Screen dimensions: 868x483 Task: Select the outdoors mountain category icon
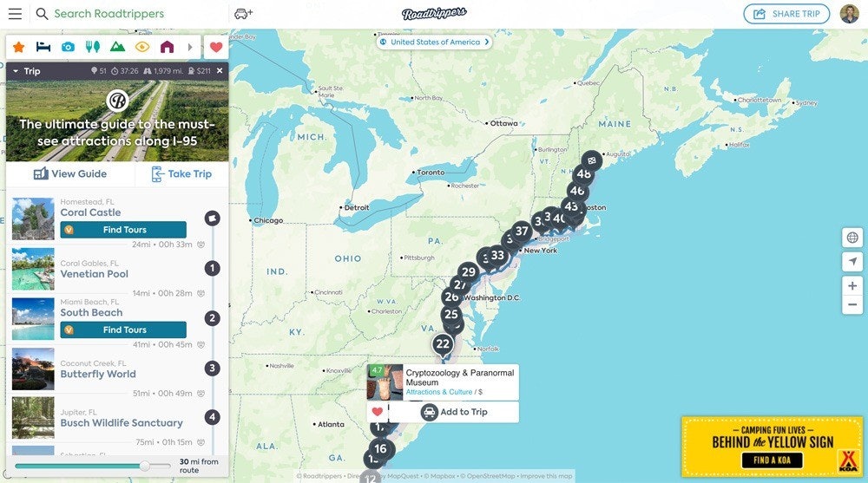[117, 47]
